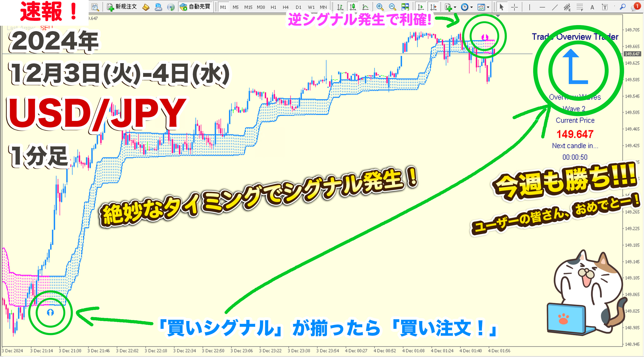Screen dimensions: 644x357
Task: Expand the chart templates dropdown arrow
Action: tap(488, 7)
